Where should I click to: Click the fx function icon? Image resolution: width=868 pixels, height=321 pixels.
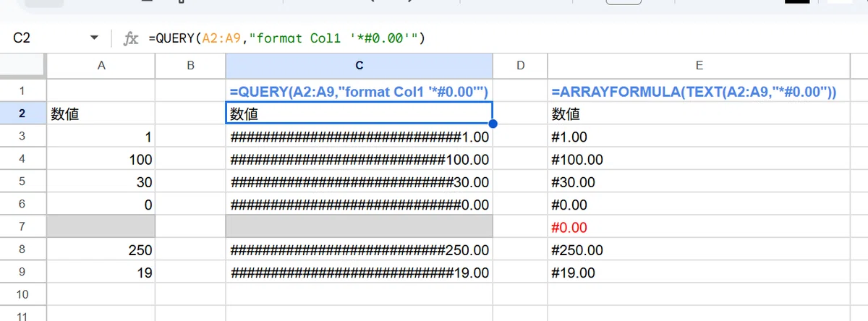(x=131, y=38)
